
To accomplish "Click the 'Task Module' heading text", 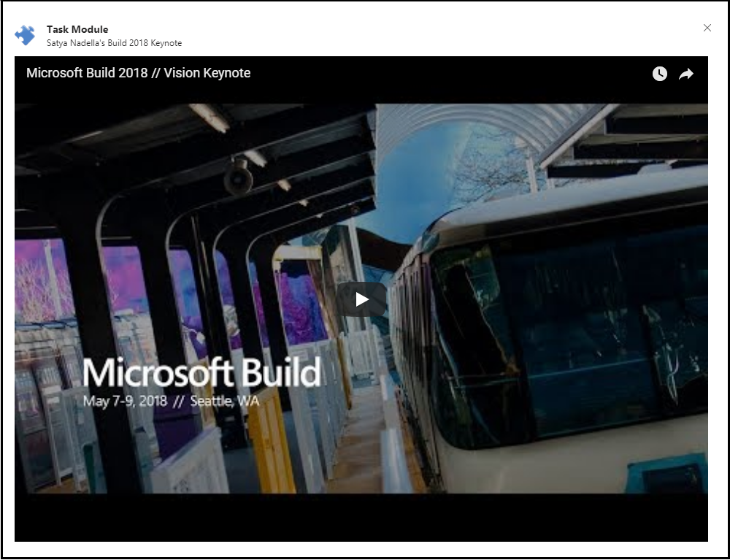I will click(77, 29).
